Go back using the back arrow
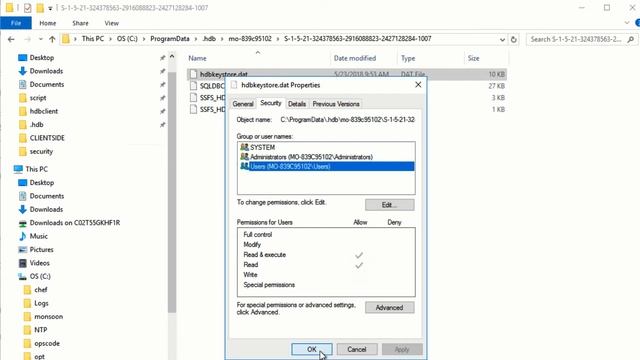The image size is (640, 360). pos(11,39)
